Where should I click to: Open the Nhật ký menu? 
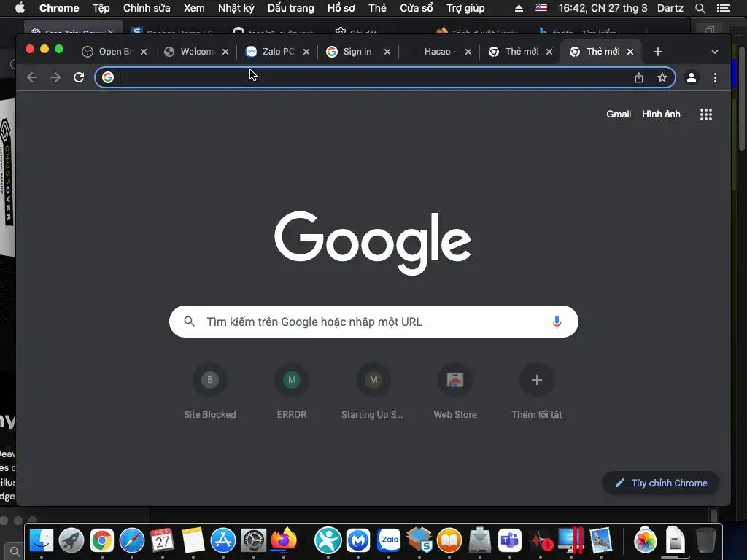(x=236, y=8)
